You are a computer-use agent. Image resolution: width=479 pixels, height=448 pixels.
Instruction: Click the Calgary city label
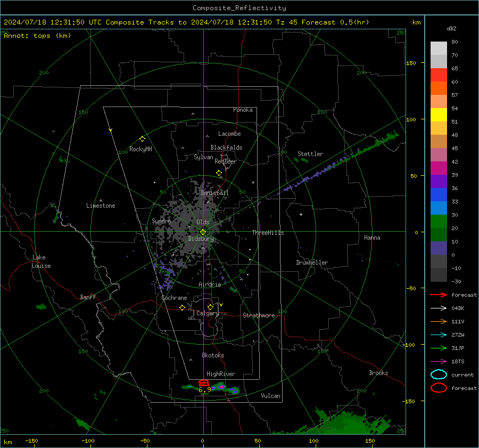[208, 313]
